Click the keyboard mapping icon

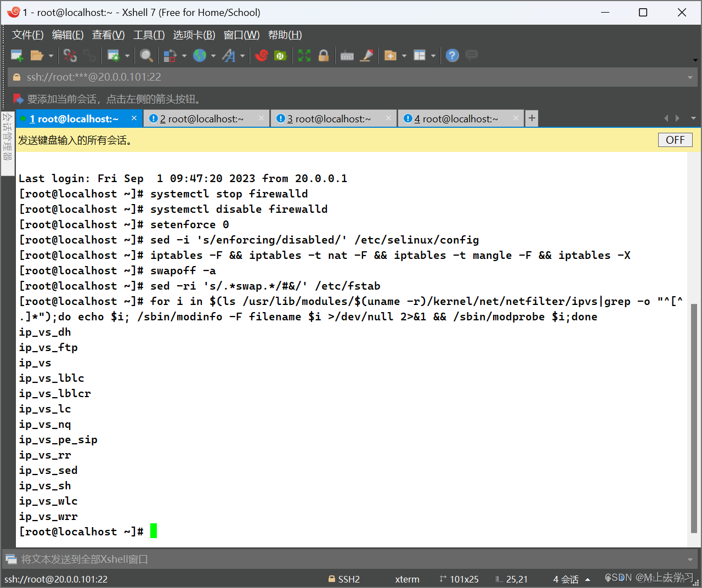pyautogui.click(x=347, y=56)
